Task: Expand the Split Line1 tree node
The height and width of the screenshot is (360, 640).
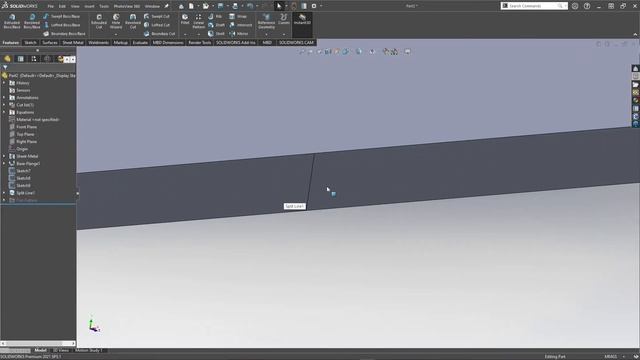Action: 4,193
